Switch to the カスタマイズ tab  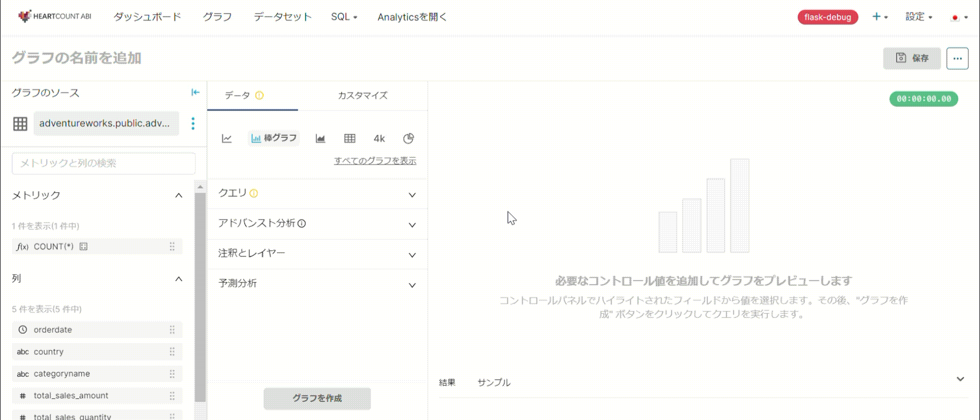tap(362, 96)
